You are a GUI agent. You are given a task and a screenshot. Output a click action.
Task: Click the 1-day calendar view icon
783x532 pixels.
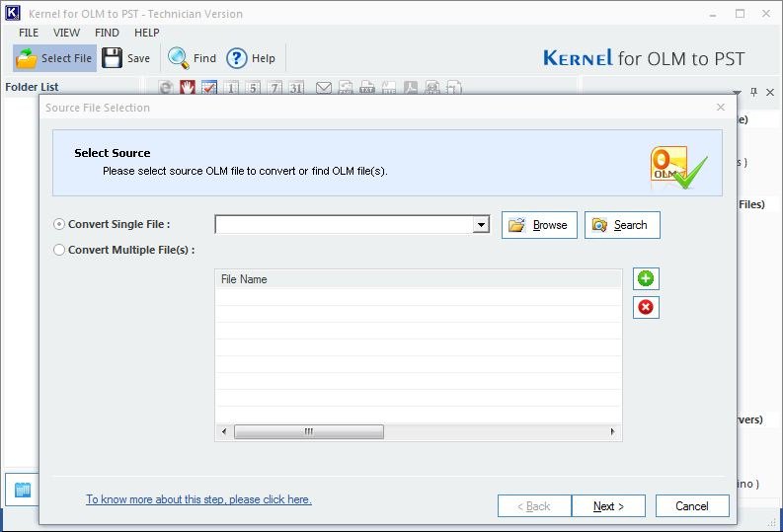point(231,88)
